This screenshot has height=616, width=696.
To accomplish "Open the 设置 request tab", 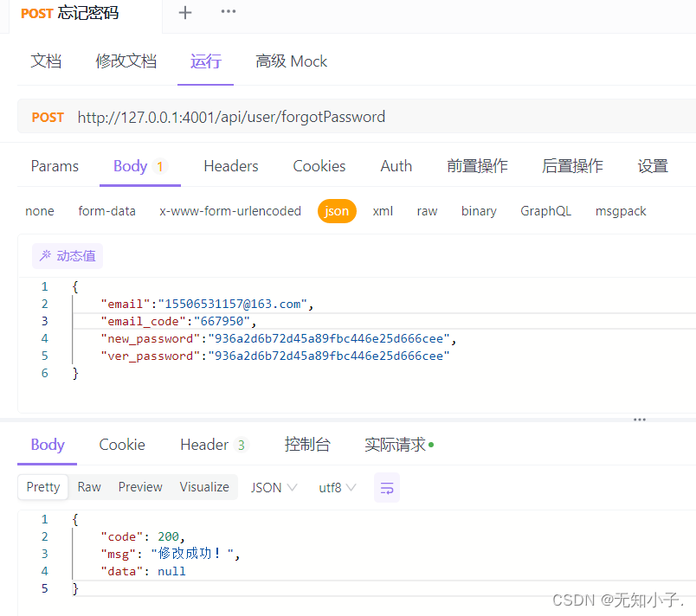I will tap(653, 166).
